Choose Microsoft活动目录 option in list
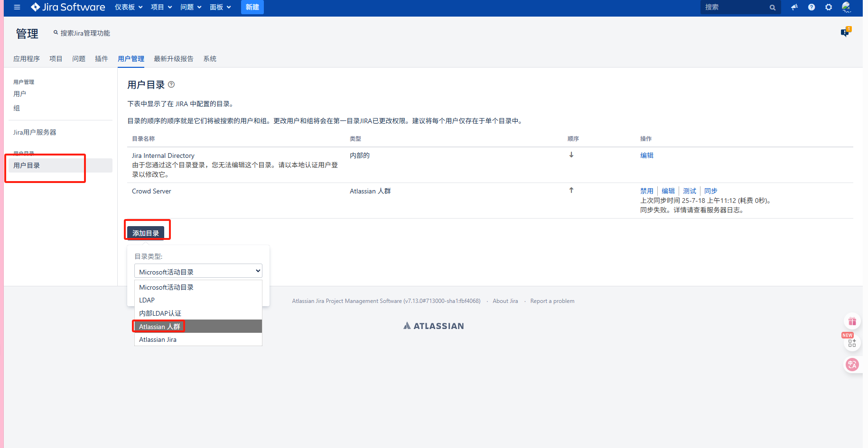Viewport: 868px width, 448px height. (198, 287)
